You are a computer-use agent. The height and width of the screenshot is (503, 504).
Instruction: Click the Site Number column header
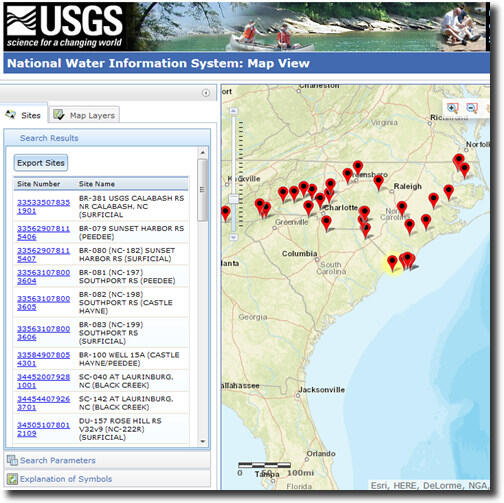pos(39,184)
